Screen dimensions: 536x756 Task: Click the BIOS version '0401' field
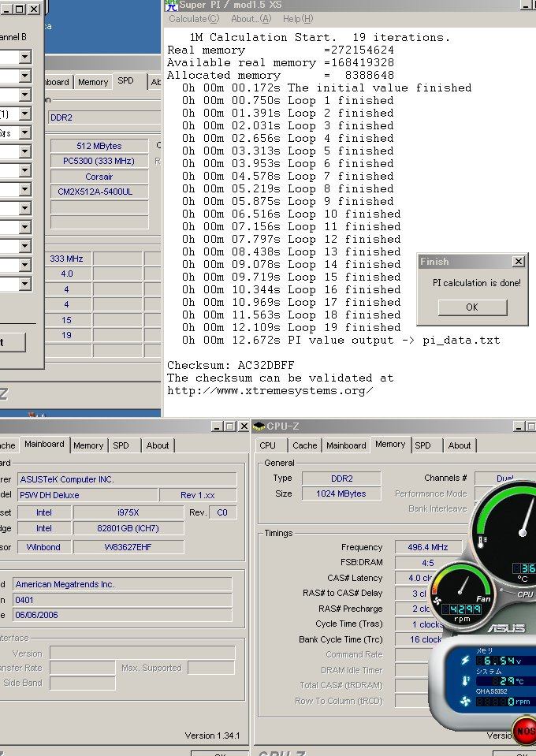122,600
